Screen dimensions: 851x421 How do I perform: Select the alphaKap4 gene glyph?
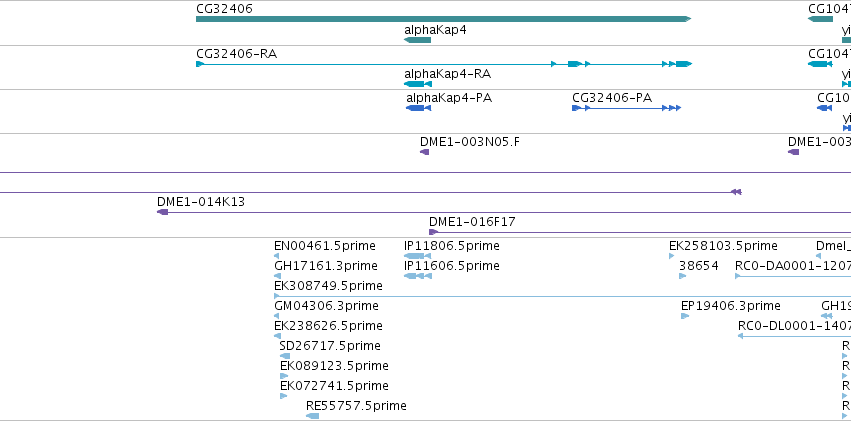point(418,41)
